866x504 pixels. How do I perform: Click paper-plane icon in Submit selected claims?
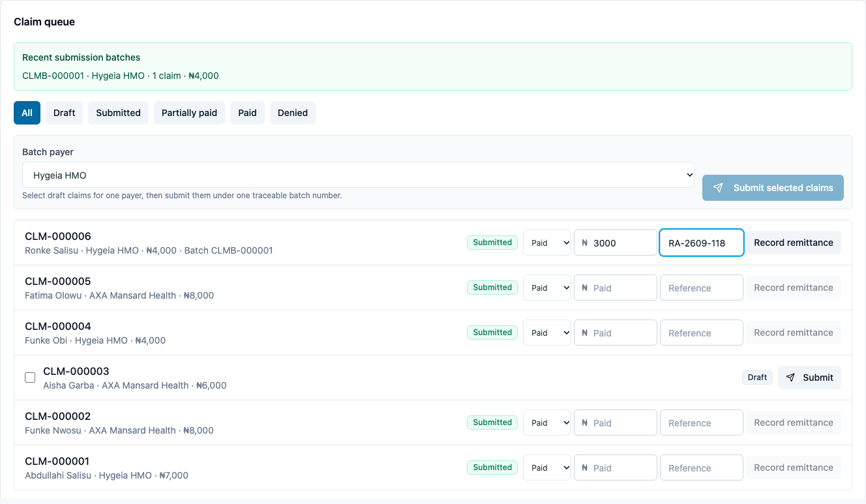[718, 188]
